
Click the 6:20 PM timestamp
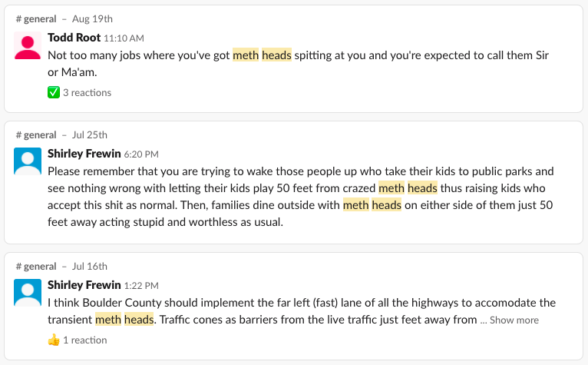coord(142,154)
